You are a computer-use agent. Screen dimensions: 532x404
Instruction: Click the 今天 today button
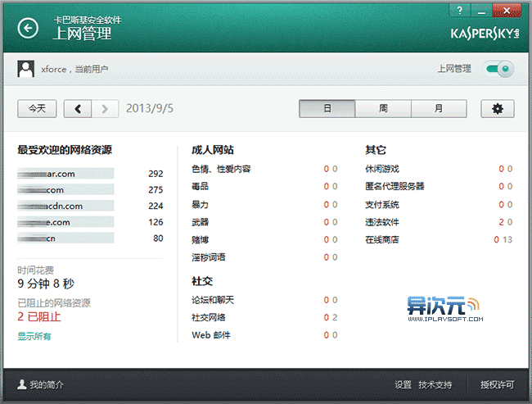click(37, 109)
